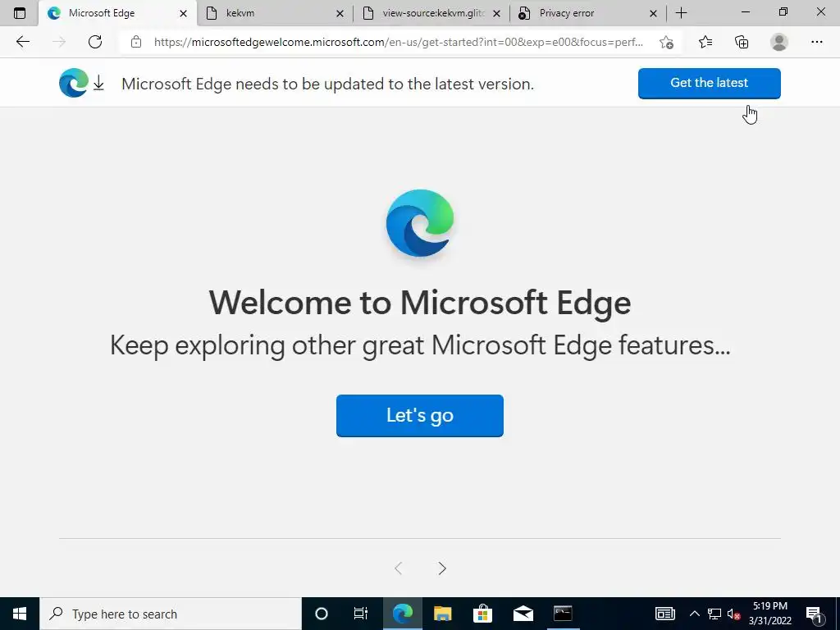This screenshot has height=630, width=840.
Task: Open the user profile avatar
Action: coord(779,42)
